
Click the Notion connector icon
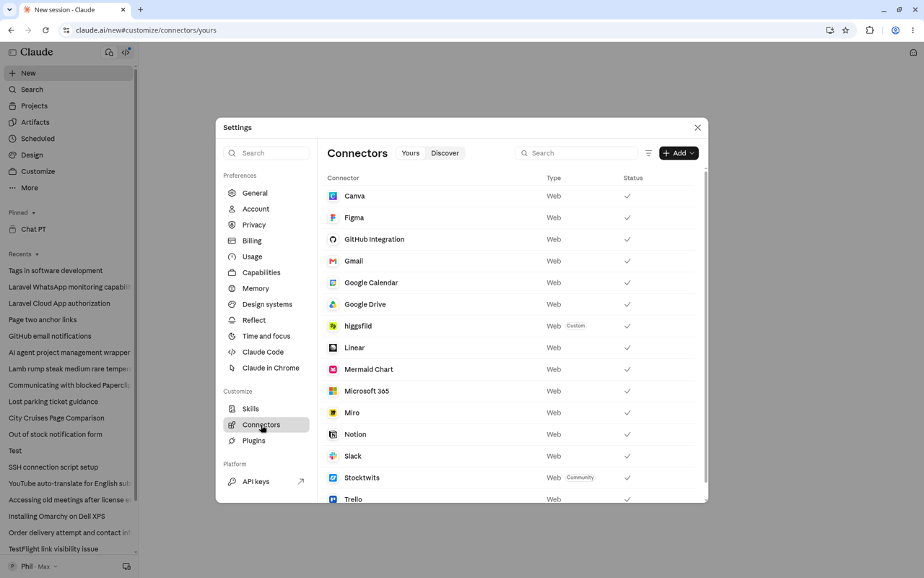pos(333,434)
